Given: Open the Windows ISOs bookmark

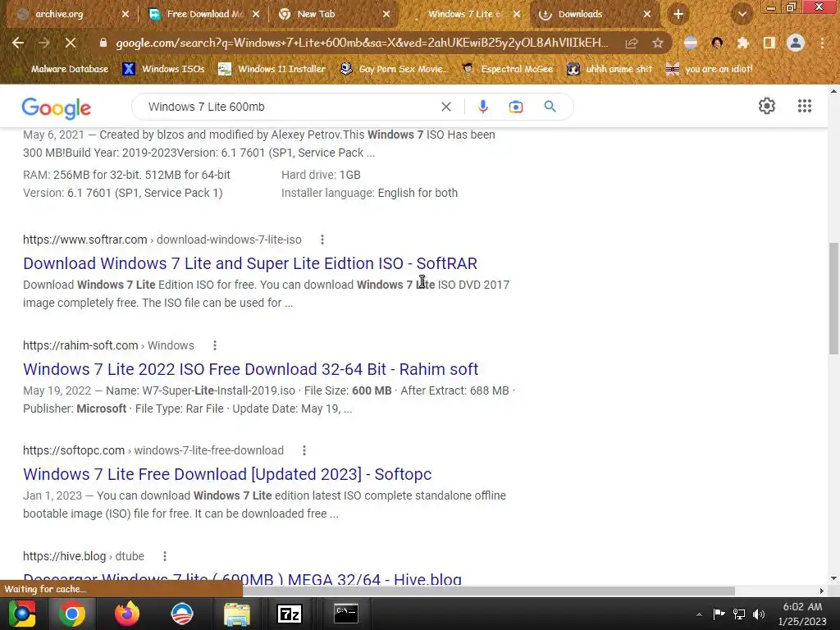Looking at the screenshot, I should pyautogui.click(x=164, y=69).
